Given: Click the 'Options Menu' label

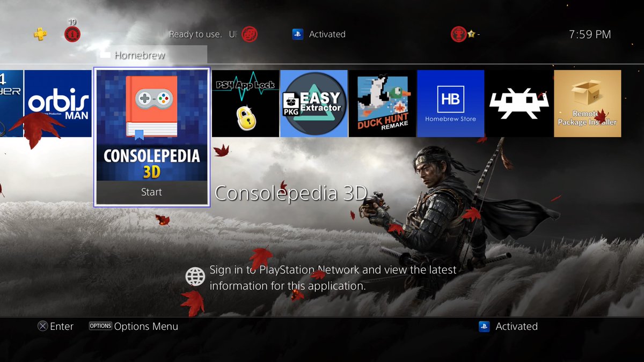Looking at the screenshot, I should pyautogui.click(x=146, y=326).
